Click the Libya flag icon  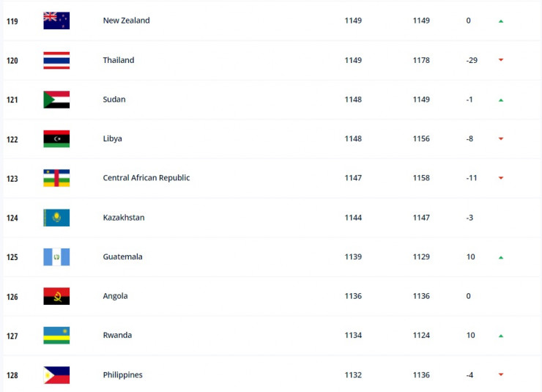pos(56,138)
